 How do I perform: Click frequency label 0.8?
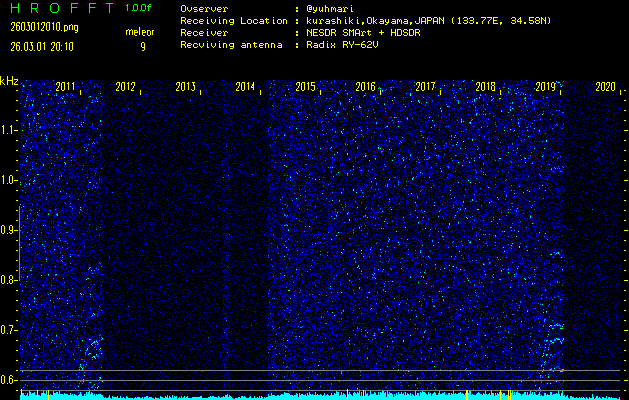click(8, 280)
